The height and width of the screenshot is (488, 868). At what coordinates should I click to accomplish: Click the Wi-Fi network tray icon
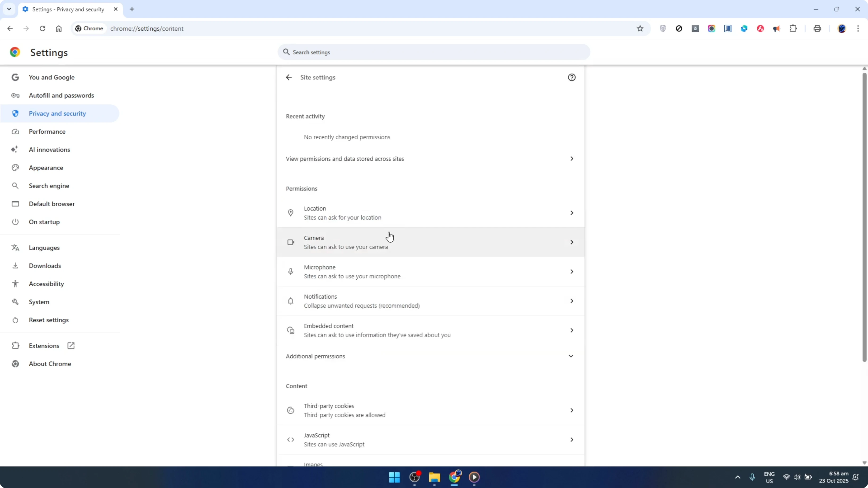click(786, 477)
